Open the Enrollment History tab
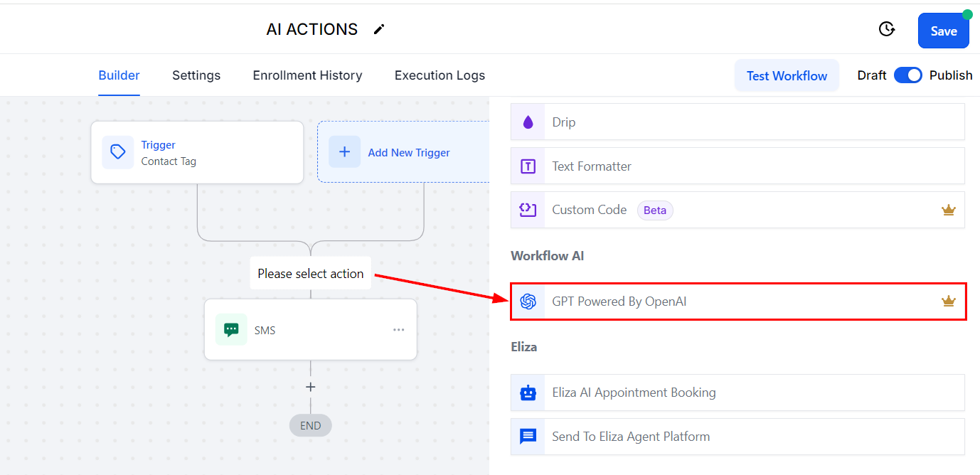Image resolution: width=980 pixels, height=475 pixels. 307,75
